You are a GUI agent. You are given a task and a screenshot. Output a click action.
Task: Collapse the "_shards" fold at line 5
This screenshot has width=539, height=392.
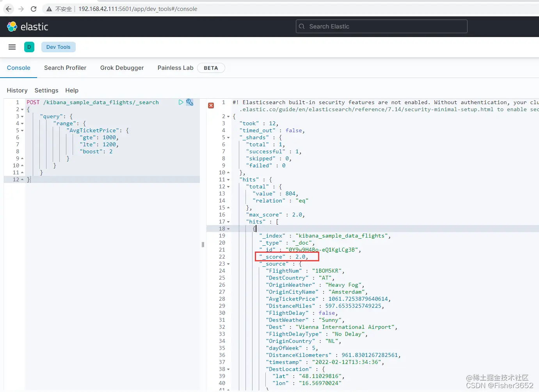(x=228, y=138)
